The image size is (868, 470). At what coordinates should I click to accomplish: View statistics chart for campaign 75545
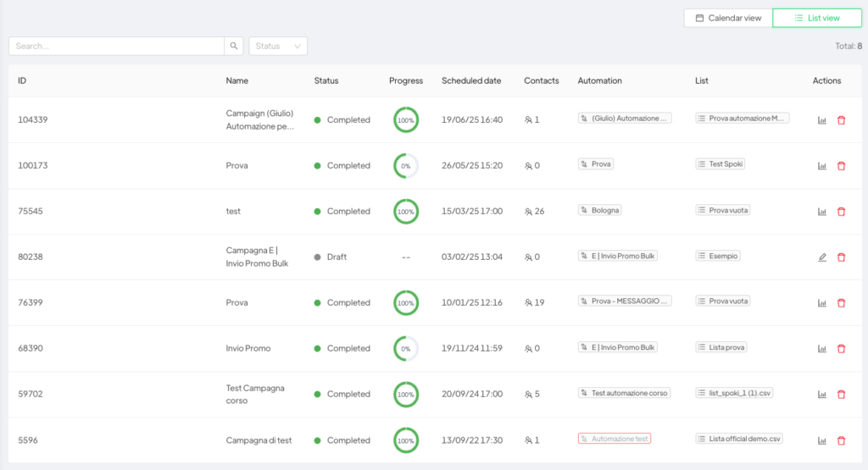[x=822, y=212]
